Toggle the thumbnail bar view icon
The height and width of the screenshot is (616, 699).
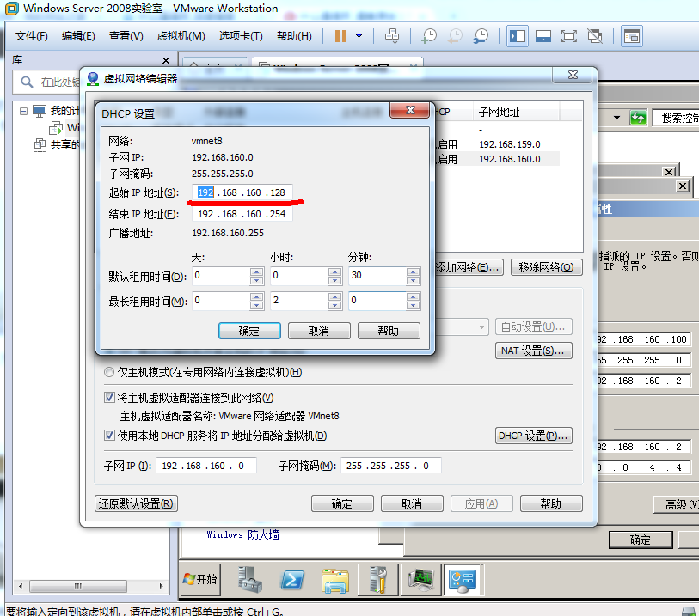[543, 36]
